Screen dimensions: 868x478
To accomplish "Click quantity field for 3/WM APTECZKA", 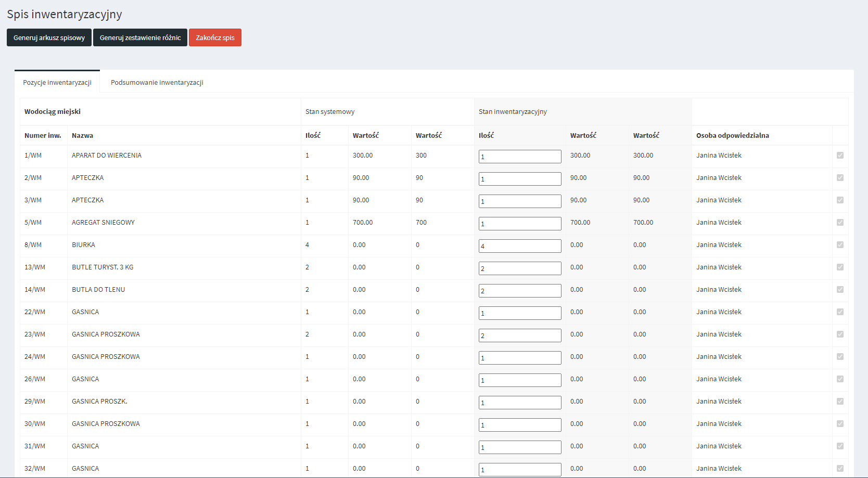I will pos(519,201).
